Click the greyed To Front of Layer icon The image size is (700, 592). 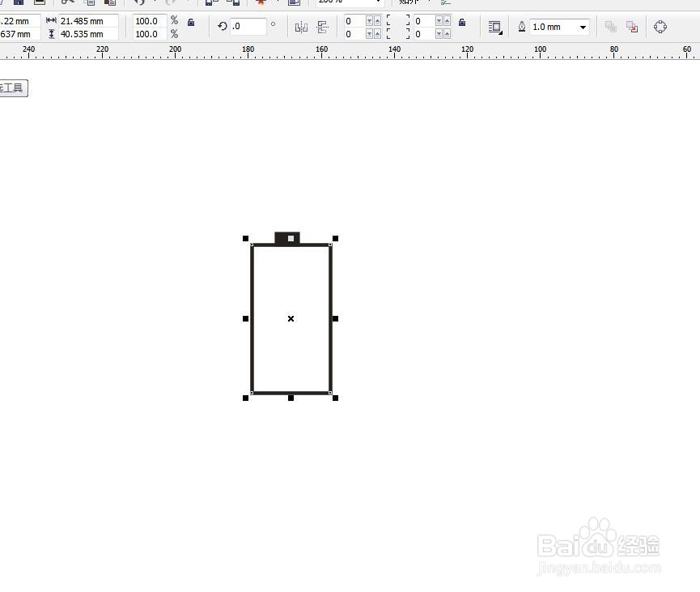610,27
